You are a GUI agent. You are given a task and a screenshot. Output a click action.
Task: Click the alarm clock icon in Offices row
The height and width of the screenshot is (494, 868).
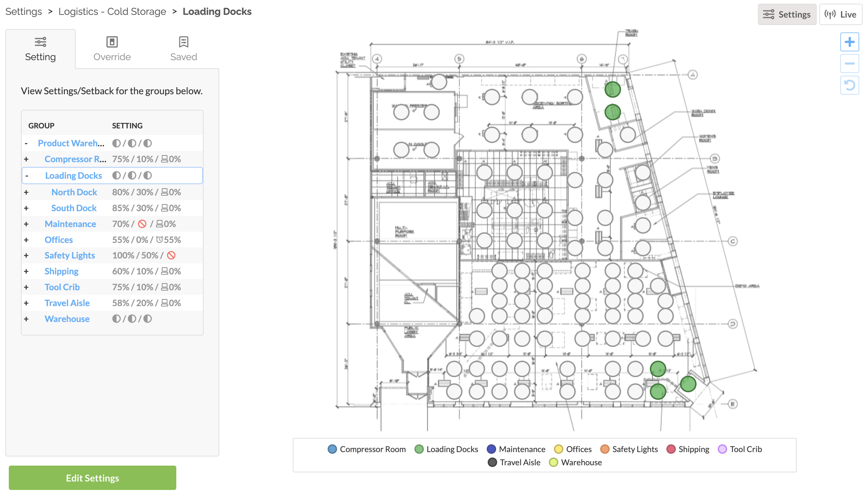[x=159, y=240]
